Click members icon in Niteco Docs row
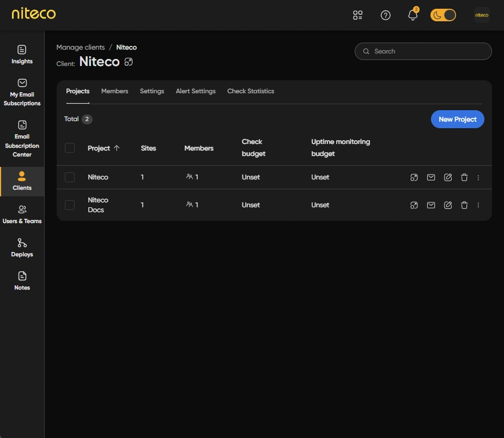504x438 pixels. tap(189, 205)
